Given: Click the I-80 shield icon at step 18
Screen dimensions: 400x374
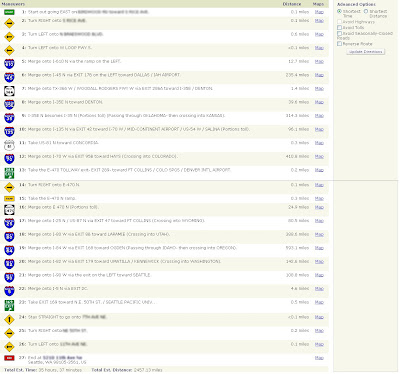Looking at the screenshot, I should pos(9,237).
